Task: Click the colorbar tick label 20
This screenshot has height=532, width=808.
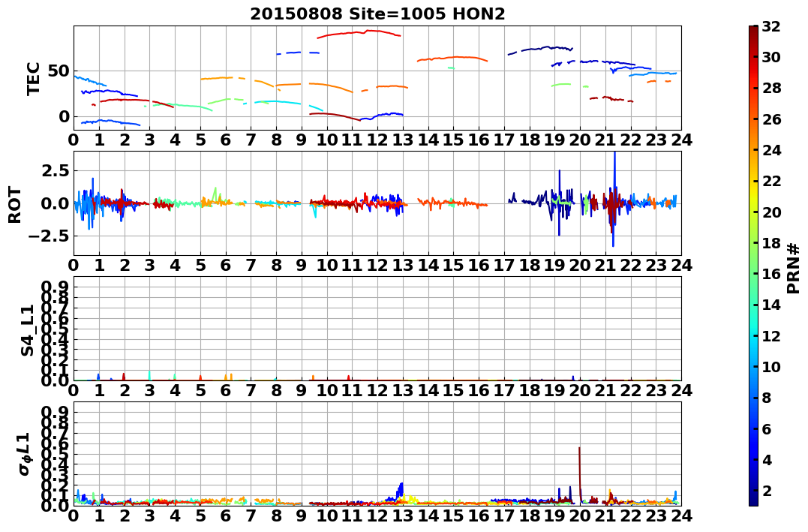Action: 771,212
